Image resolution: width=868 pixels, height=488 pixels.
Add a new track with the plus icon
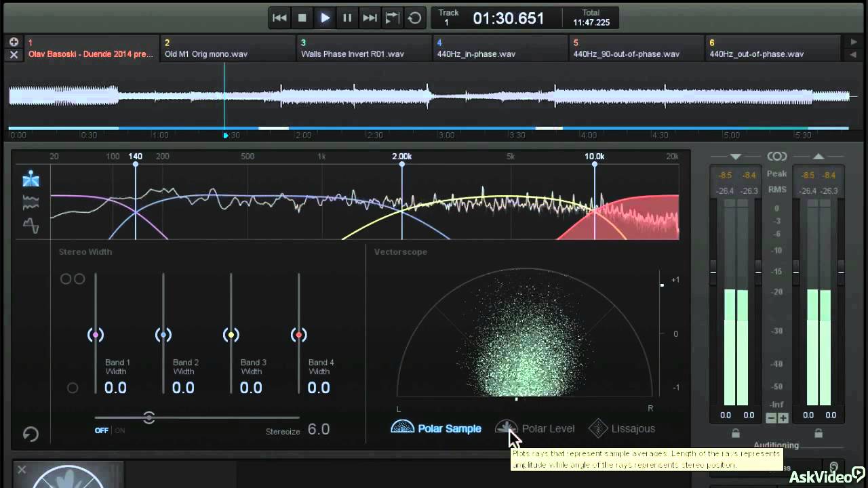pyautogui.click(x=14, y=42)
